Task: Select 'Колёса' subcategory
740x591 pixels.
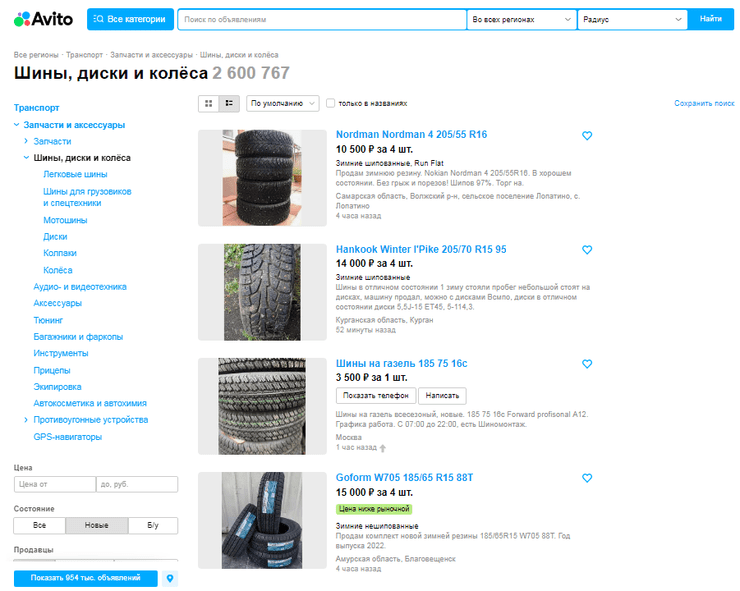Action: tap(58, 270)
